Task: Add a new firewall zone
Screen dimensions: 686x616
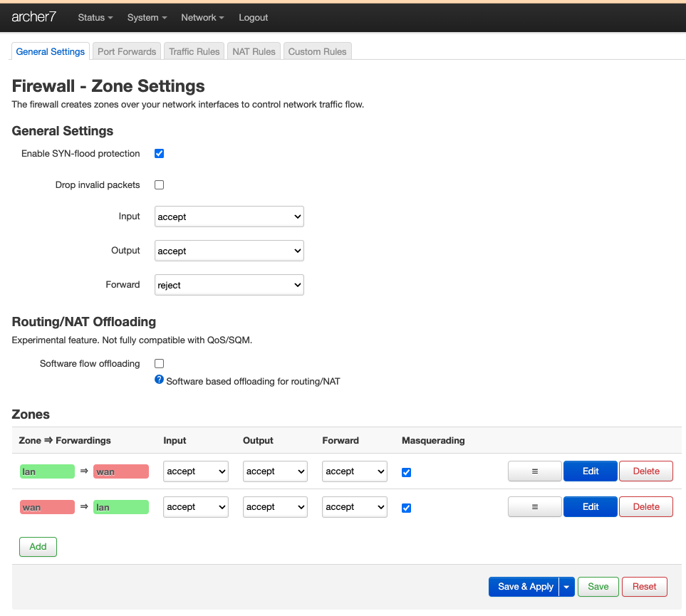Action: pyautogui.click(x=38, y=546)
